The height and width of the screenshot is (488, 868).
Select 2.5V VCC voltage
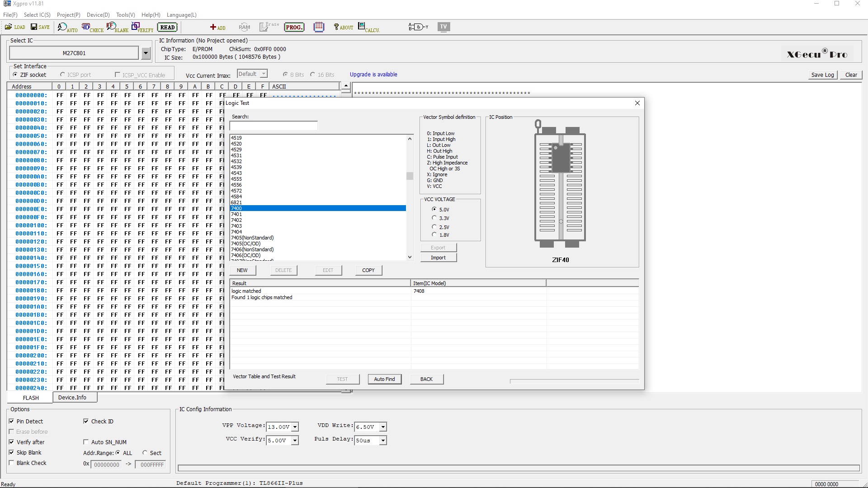point(440,227)
